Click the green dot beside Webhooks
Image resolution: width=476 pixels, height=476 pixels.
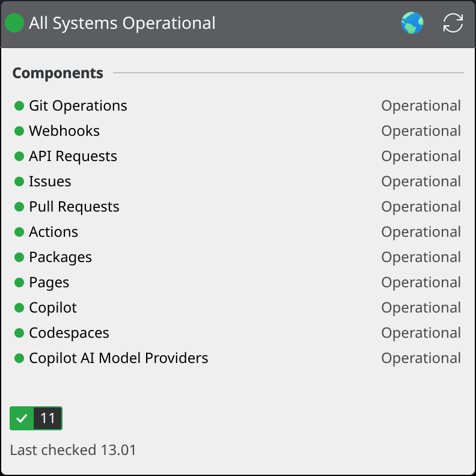click(x=19, y=131)
